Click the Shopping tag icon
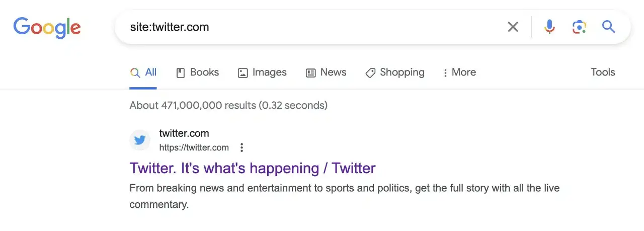 [x=370, y=73]
